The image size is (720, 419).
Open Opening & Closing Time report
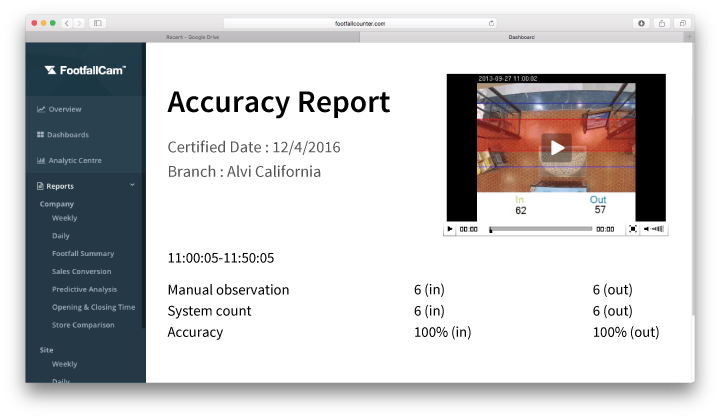[x=93, y=307]
